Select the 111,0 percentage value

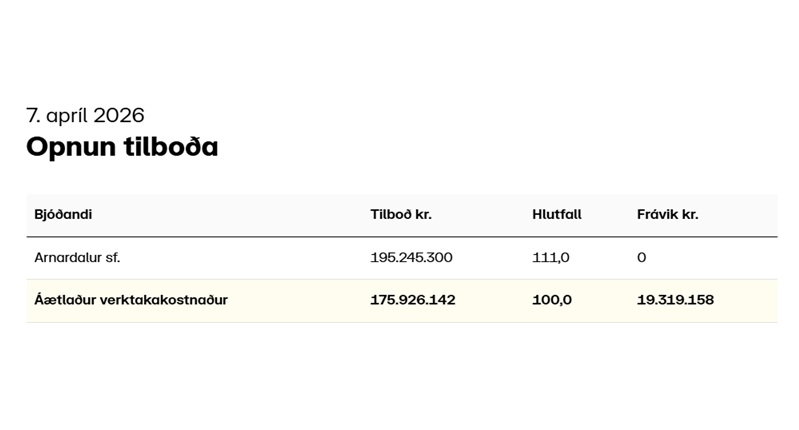tap(551, 257)
